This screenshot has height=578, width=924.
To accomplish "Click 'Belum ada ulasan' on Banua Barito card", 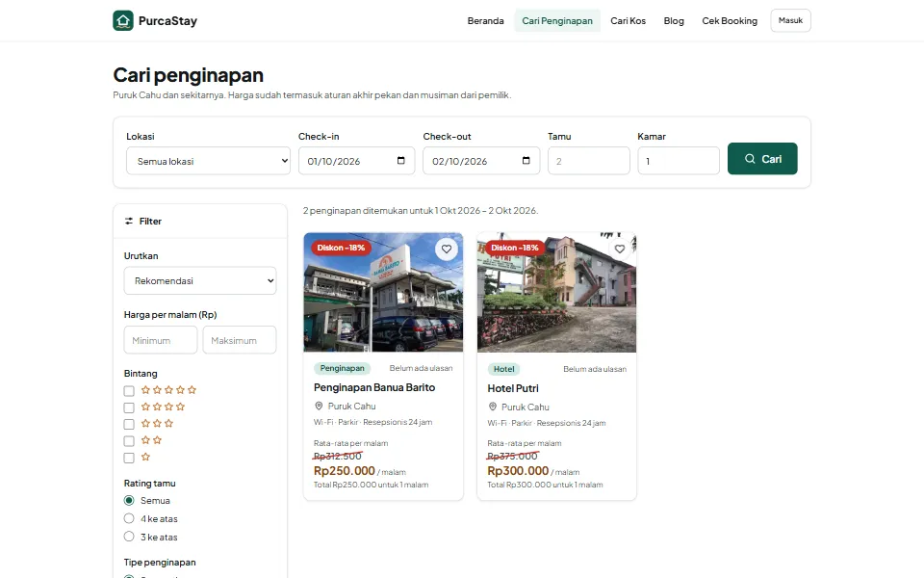I will [x=421, y=368].
